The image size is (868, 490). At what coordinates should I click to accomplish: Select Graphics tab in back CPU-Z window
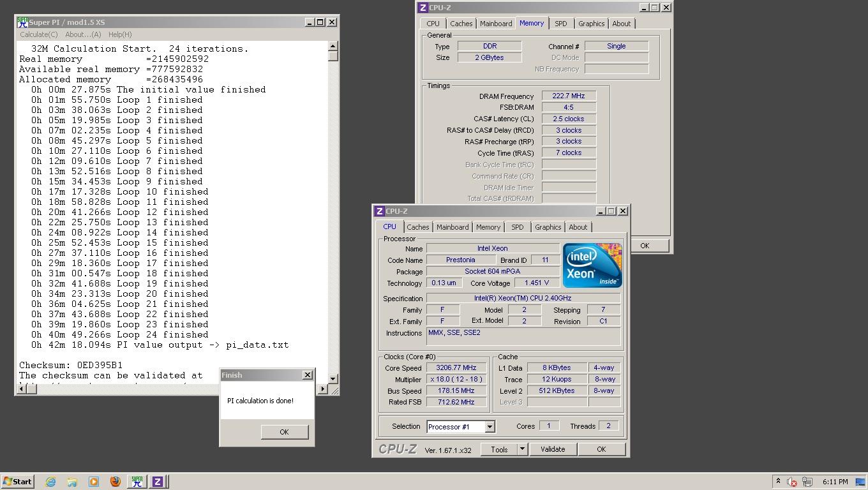click(591, 24)
